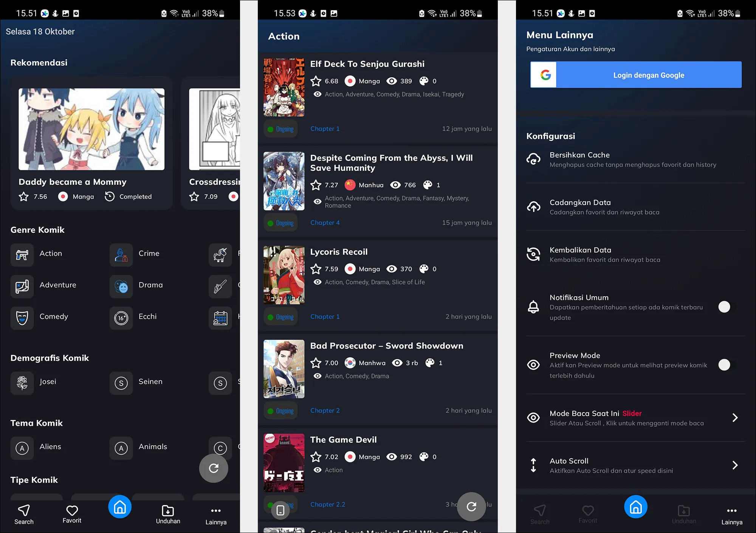Tap the Search icon at bottom
756x533 pixels.
(23, 514)
